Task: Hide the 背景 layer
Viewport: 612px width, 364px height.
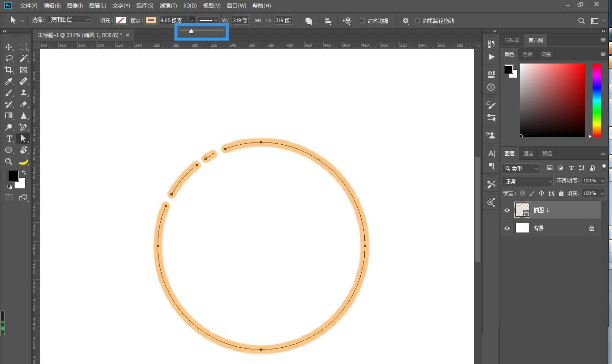Action: pyautogui.click(x=507, y=228)
